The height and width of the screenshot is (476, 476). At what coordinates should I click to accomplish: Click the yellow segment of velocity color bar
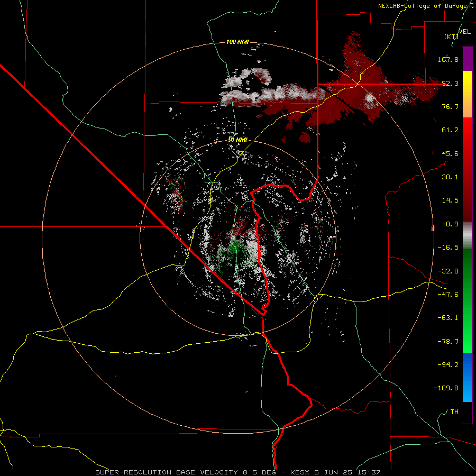click(x=467, y=94)
